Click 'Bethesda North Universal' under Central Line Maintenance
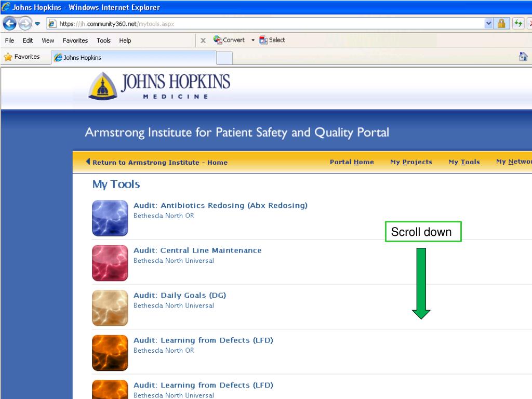532x399 pixels. [x=174, y=261]
